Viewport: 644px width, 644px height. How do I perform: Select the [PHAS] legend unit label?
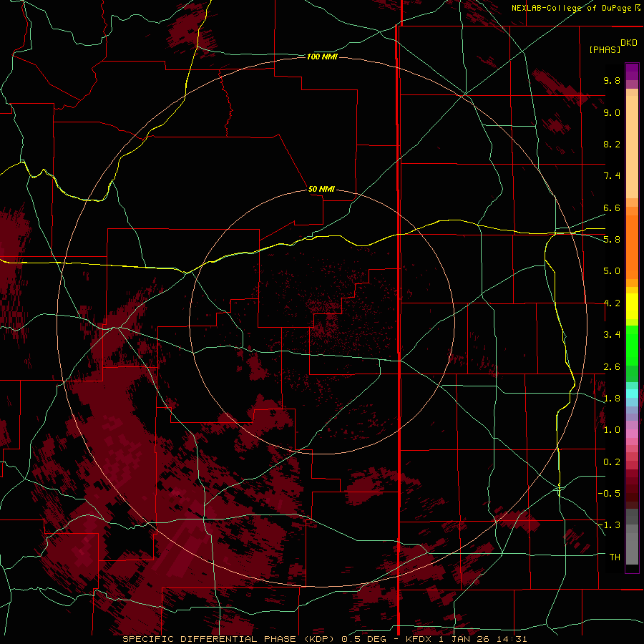click(605, 49)
